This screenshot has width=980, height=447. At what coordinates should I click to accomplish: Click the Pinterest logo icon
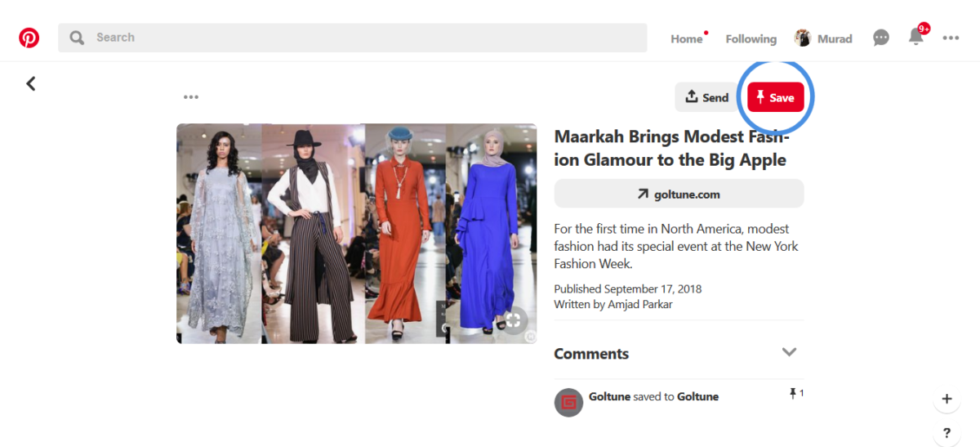[29, 38]
